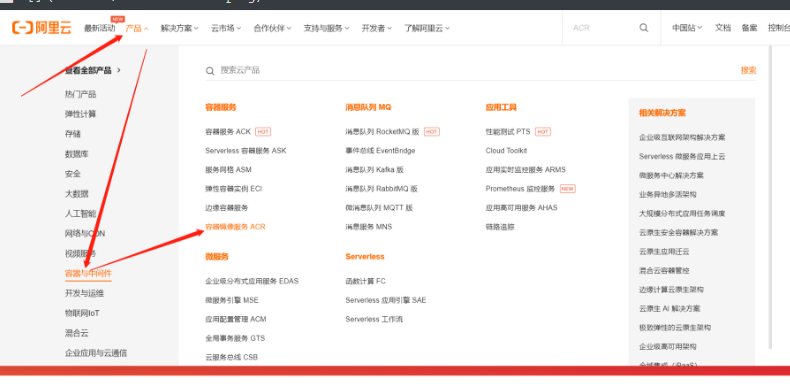Open Cloud Toolkit
Screen dimensions: 790x388
tap(506, 151)
